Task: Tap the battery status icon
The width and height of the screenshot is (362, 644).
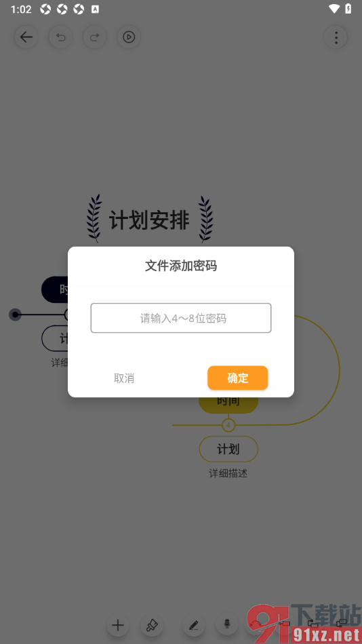Action: point(348,9)
